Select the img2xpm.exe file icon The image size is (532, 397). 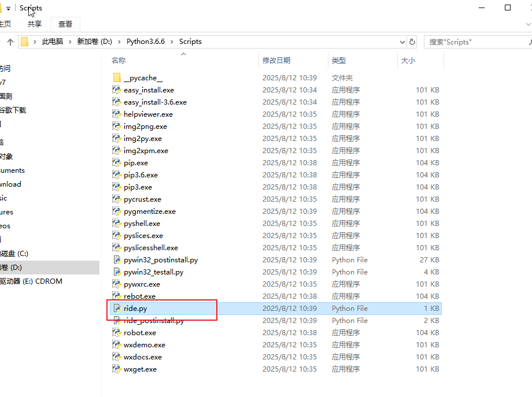(x=117, y=150)
